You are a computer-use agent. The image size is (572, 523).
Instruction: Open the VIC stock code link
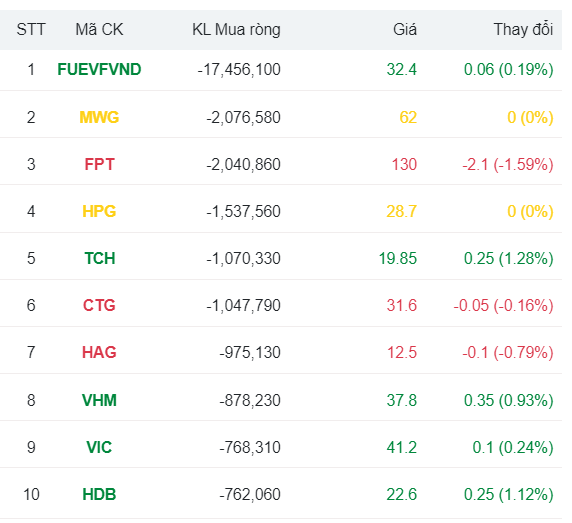pyautogui.click(x=99, y=447)
